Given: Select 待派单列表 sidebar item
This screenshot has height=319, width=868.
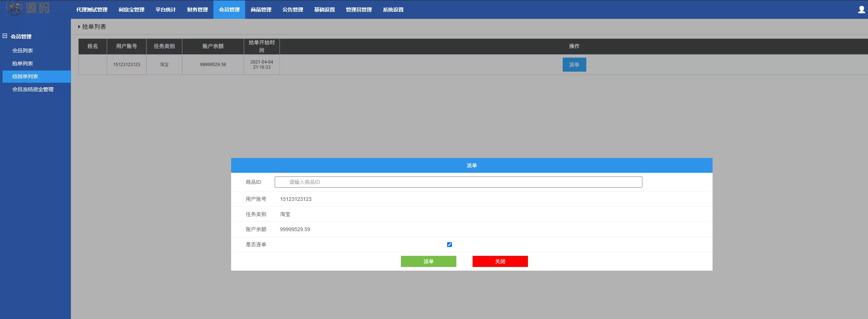Looking at the screenshot, I should (x=25, y=76).
